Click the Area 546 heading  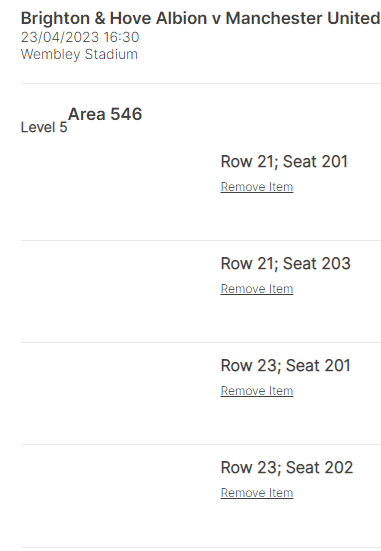click(x=105, y=114)
